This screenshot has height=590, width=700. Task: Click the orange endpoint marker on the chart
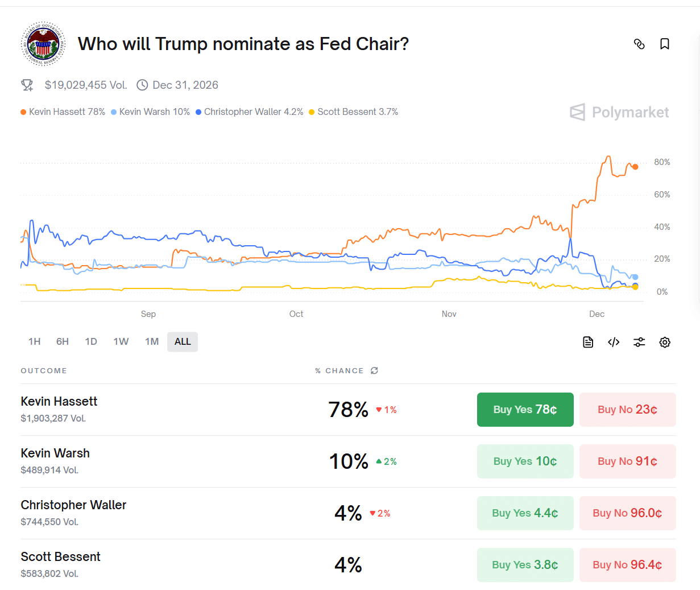[635, 167]
